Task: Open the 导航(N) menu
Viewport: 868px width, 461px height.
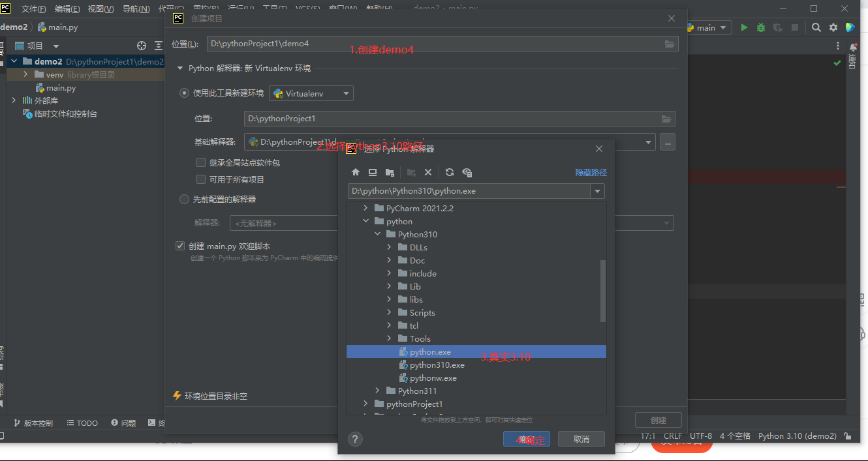Action: (x=136, y=9)
